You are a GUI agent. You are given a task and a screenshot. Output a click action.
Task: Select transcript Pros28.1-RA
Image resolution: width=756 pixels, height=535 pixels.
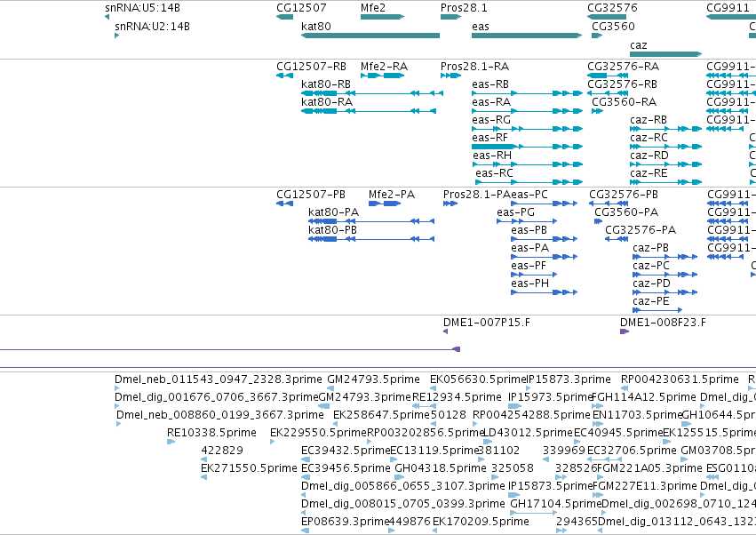pos(475,66)
